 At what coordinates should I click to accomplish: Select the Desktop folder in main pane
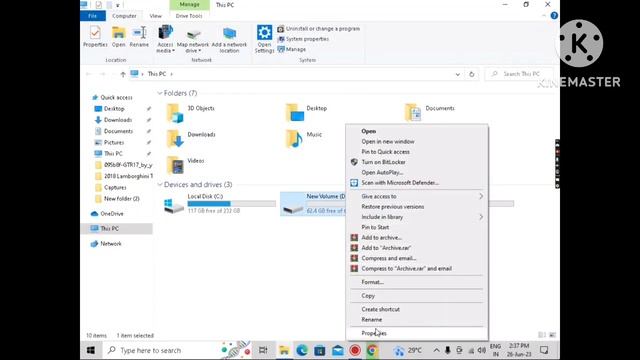[306, 113]
